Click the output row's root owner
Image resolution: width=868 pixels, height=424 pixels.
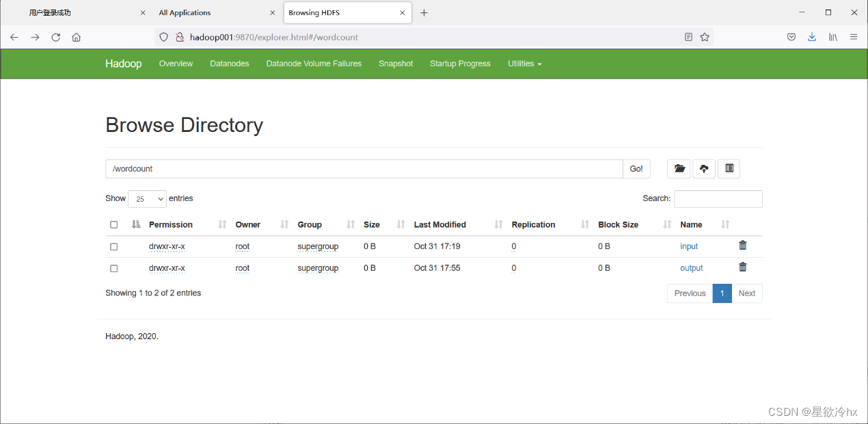[x=242, y=268]
